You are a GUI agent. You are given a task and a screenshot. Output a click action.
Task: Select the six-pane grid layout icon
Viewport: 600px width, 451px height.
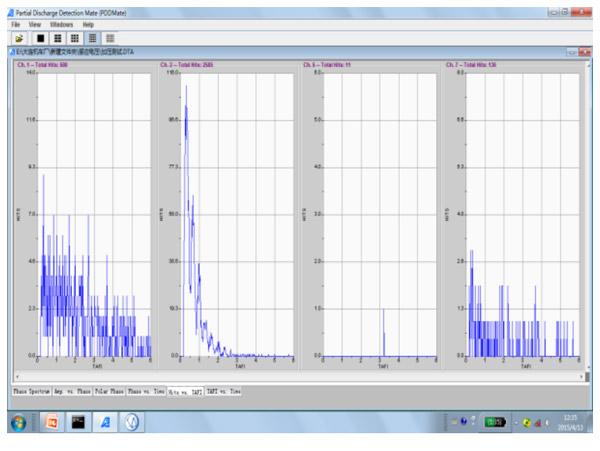click(x=74, y=36)
